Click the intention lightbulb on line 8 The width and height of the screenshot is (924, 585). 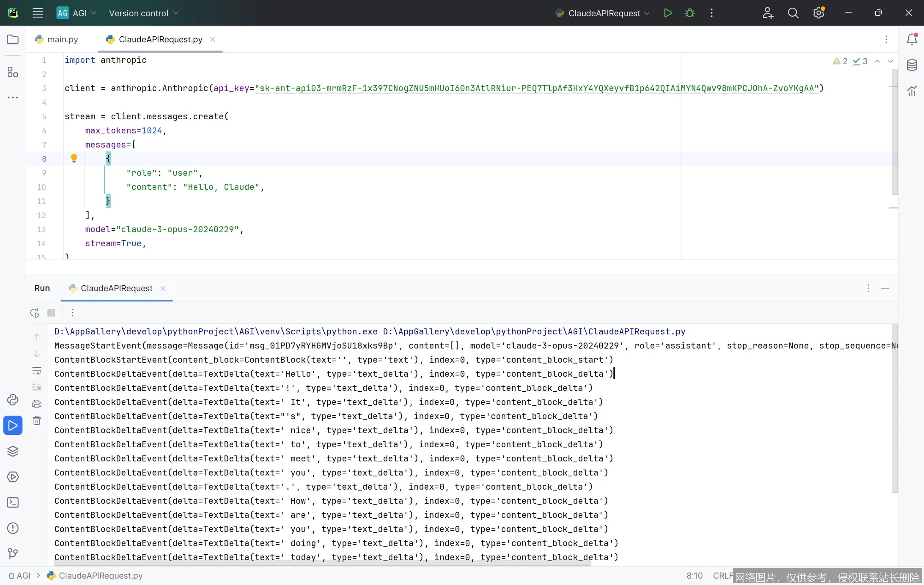click(74, 159)
